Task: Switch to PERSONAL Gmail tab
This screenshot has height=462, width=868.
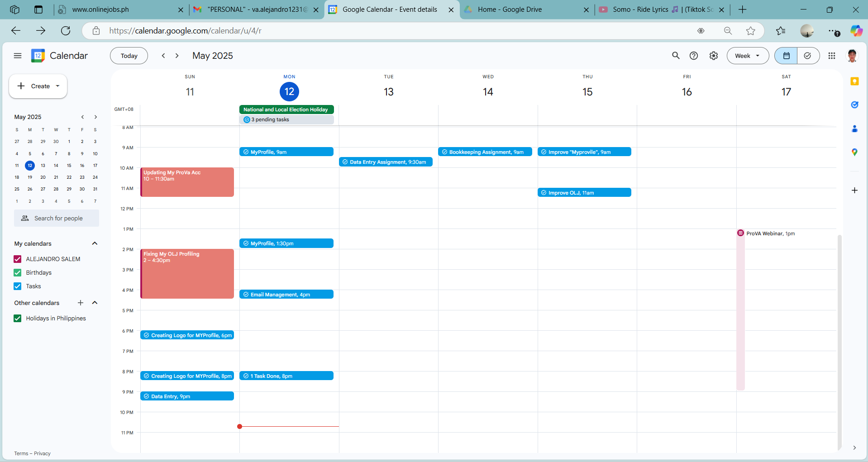Action: tap(256, 10)
